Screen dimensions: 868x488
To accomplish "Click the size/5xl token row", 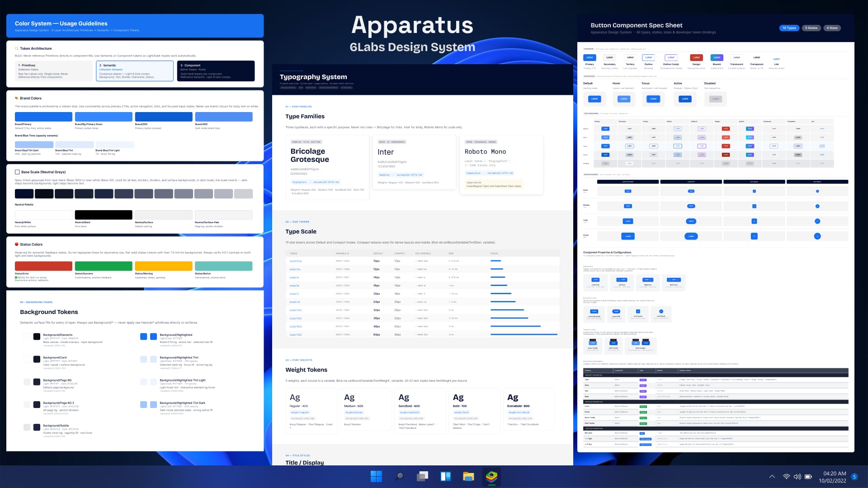I will pos(423,334).
